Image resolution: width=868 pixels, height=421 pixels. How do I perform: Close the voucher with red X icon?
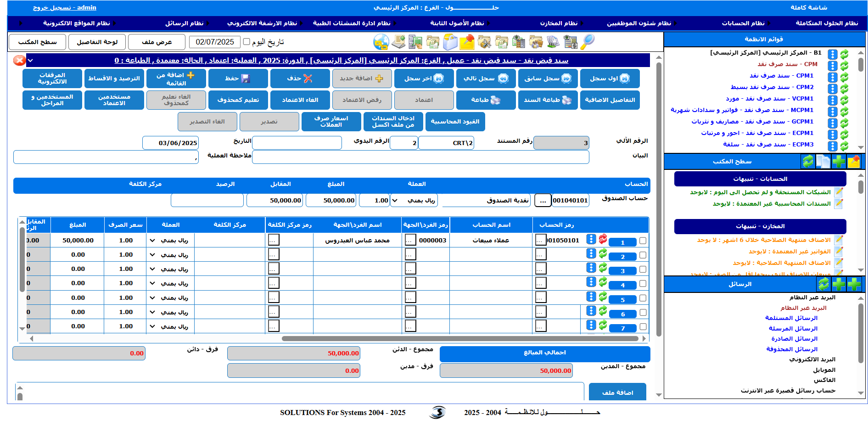19,60
